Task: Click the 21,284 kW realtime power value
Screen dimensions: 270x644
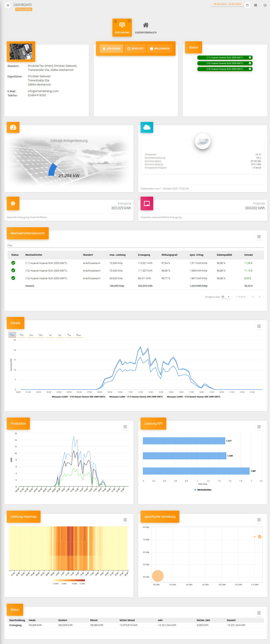Action: pos(69,176)
